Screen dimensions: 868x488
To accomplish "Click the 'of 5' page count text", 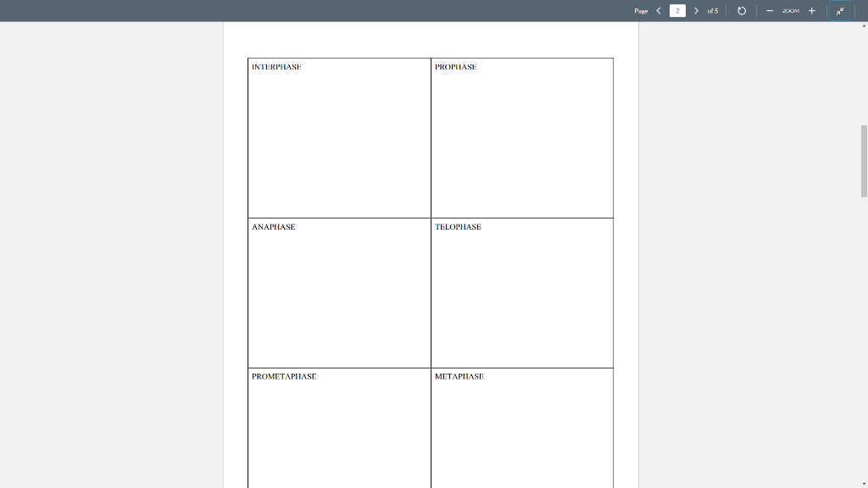I will (712, 10).
